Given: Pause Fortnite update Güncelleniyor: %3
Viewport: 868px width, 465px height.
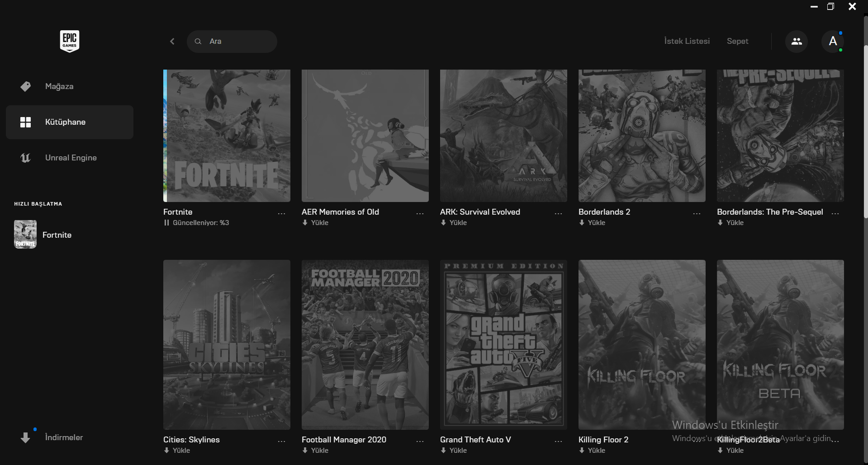Looking at the screenshot, I should click(x=196, y=223).
